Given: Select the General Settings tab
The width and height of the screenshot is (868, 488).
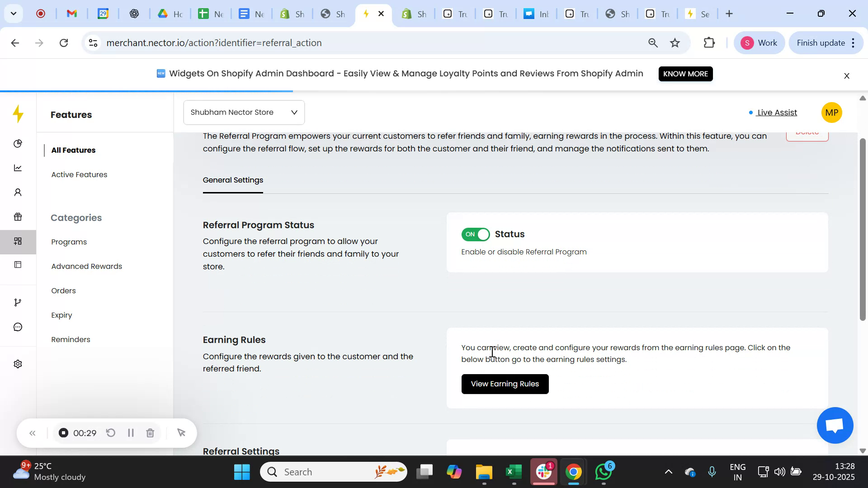Looking at the screenshot, I should [x=233, y=180].
